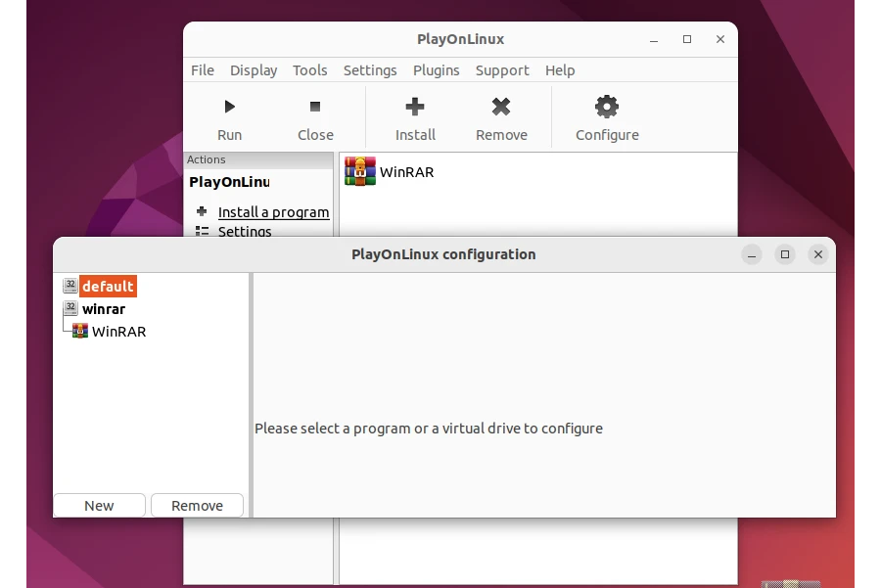Screen dimensions: 881x588
Task: Select WinRAR shortcut under winrar drive
Action: [118, 332]
